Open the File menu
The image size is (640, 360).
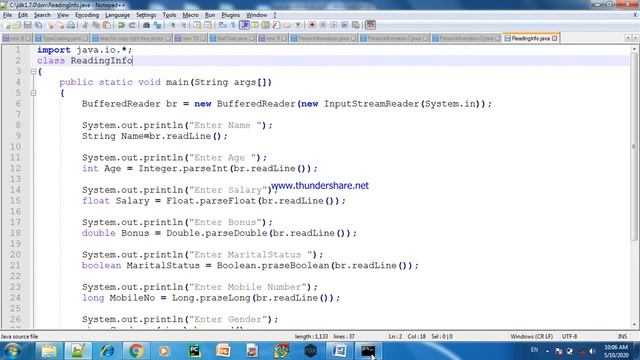pyautogui.click(x=7, y=15)
